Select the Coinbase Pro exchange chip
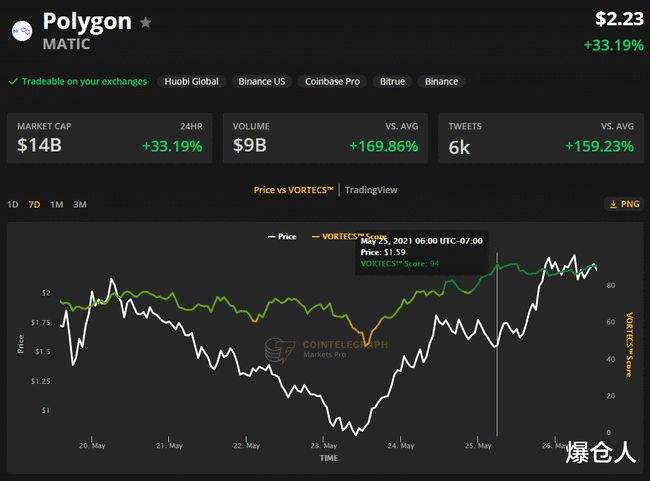650x481 pixels. tap(332, 81)
